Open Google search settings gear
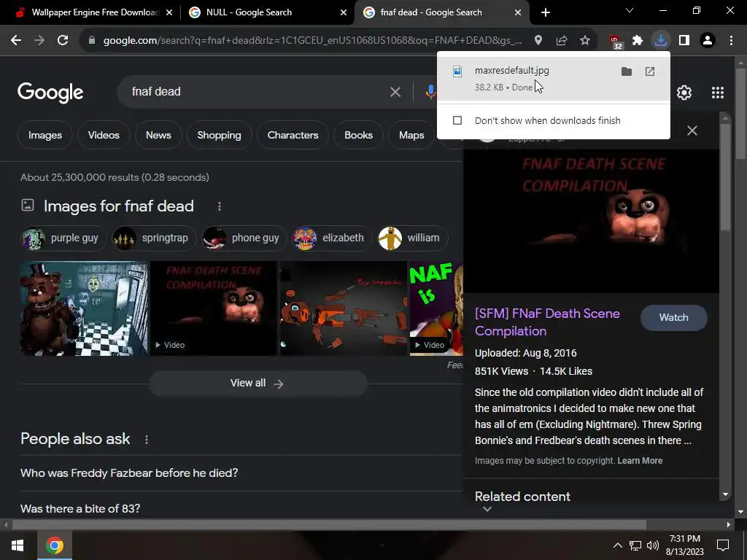Image resolution: width=747 pixels, height=560 pixels. coord(684,93)
